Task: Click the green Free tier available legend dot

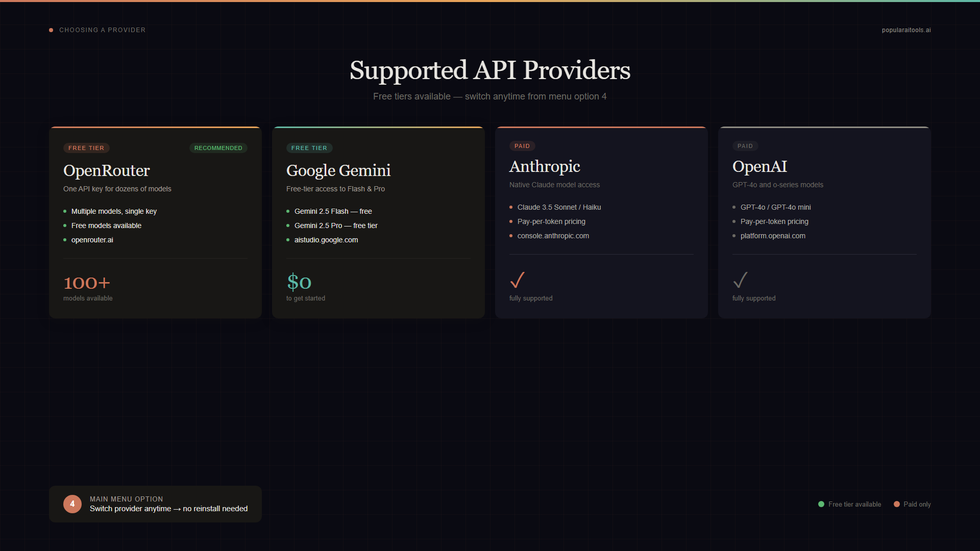Action: 821,504
